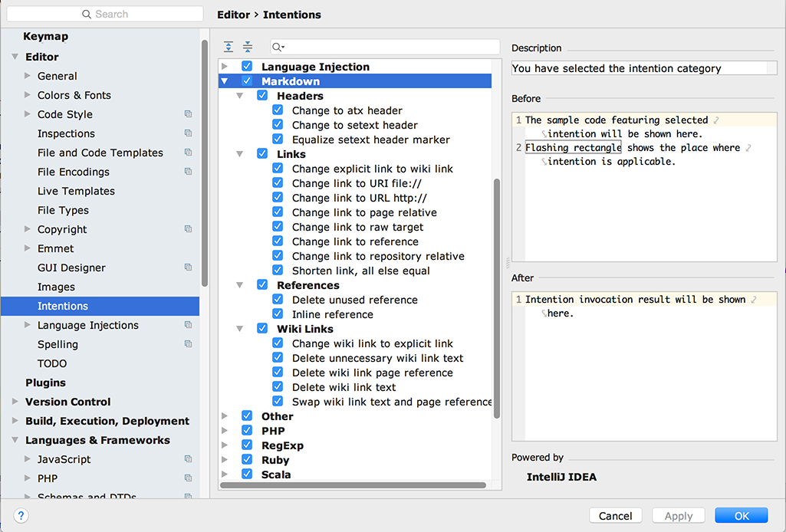Confirm settings with the OK button
This screenshot has width=786, height=532.
(742, 515)
